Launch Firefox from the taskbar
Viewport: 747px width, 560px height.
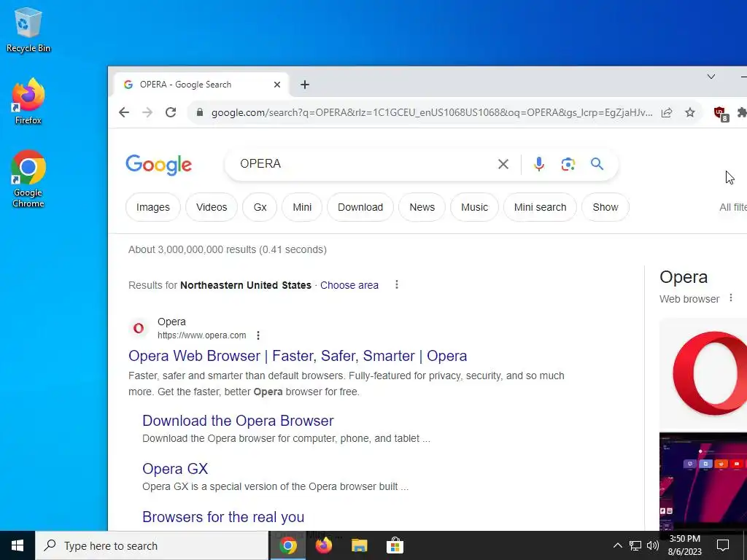[x=323, y=545]
